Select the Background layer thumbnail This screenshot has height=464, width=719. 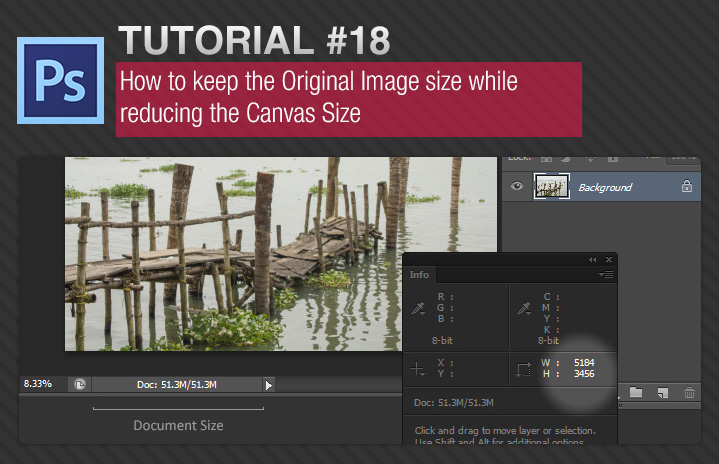tap(552, 187)
